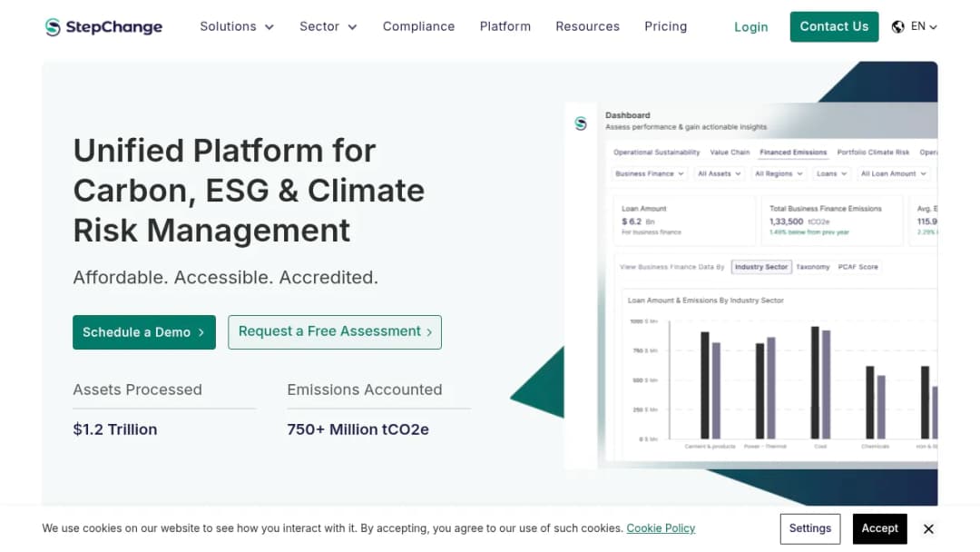Click the Emissions Accounted label
This screenshot has width=980, height=552.
click(365, 389)
